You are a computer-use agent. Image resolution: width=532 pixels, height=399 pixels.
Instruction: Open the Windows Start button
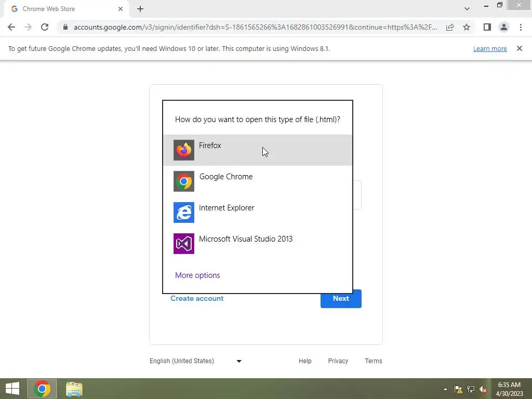12,389
